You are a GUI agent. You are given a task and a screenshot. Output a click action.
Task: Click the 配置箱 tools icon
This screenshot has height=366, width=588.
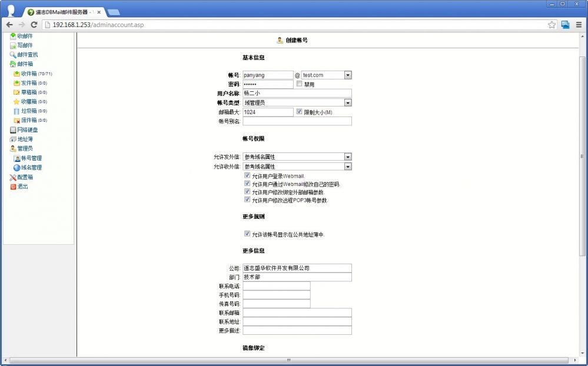click(13, 177)
